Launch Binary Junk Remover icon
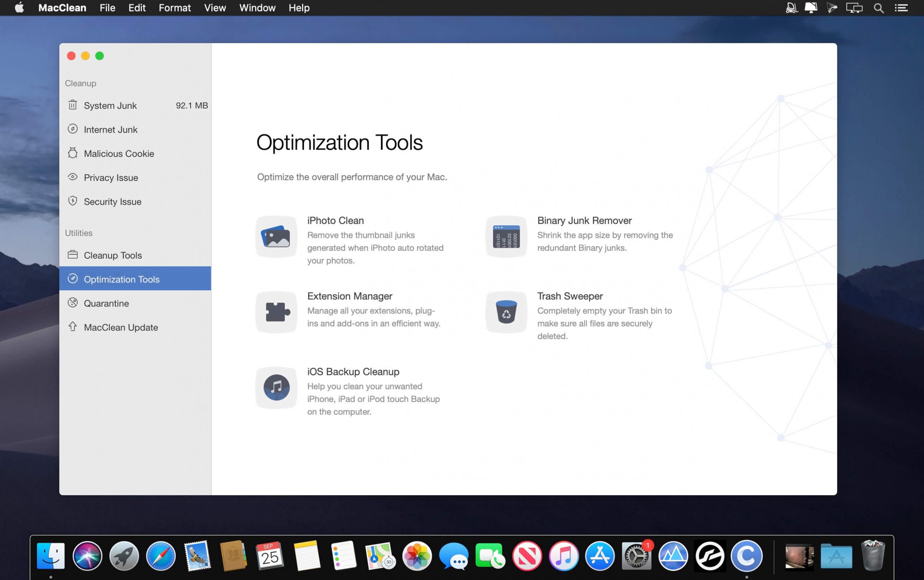Image resolution: width=924 pixels, height=580 pixels. (506, 237)
